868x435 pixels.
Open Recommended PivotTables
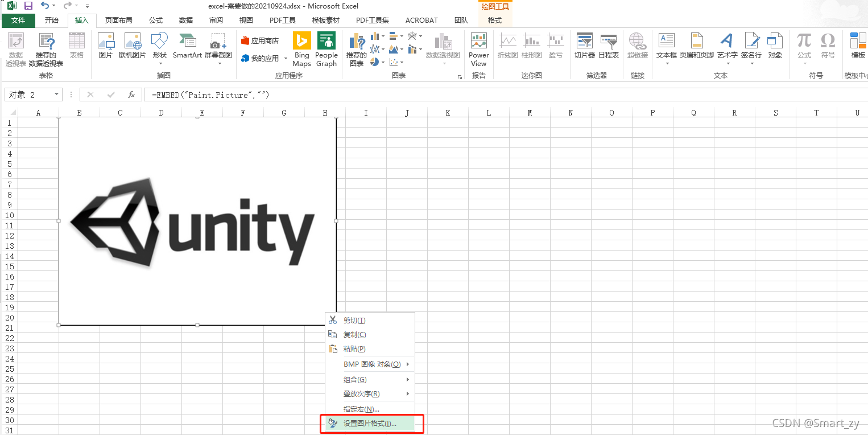click(46, 50)
